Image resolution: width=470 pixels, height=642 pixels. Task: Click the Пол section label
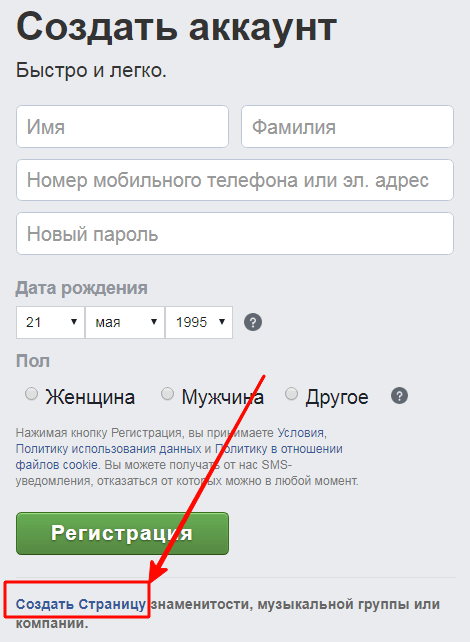33,361
